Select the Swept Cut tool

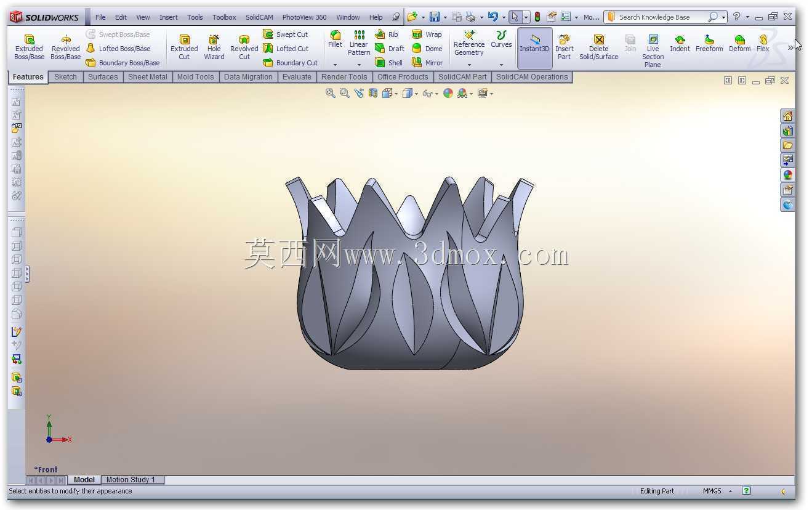[286, 34]
